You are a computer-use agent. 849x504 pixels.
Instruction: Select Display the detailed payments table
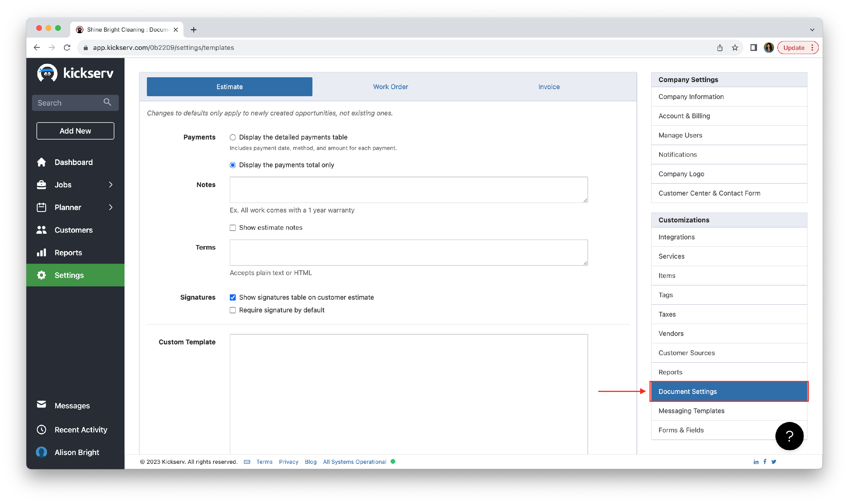pyautogui.click(x=233, y=137)
